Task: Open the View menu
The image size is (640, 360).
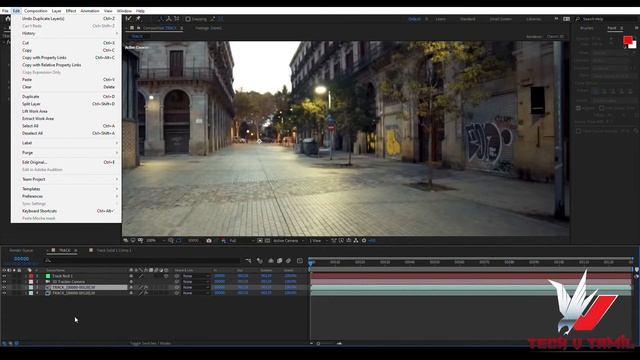Action: pyautogui.click(x=108, y=11)
